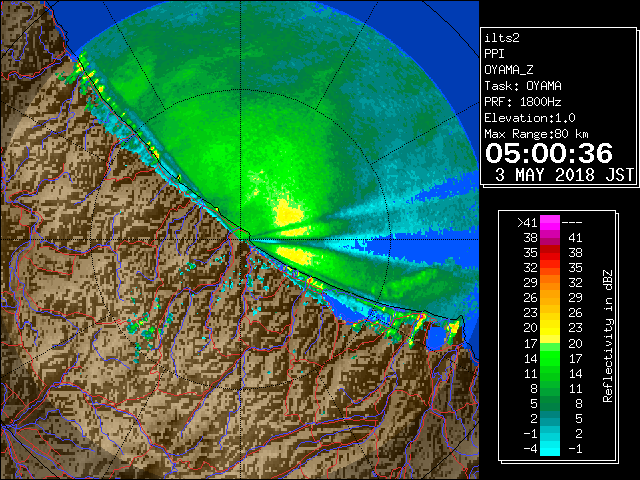Click the yellow echo cell southeast of radar center

pyautogui.click(x=295, y=256)
